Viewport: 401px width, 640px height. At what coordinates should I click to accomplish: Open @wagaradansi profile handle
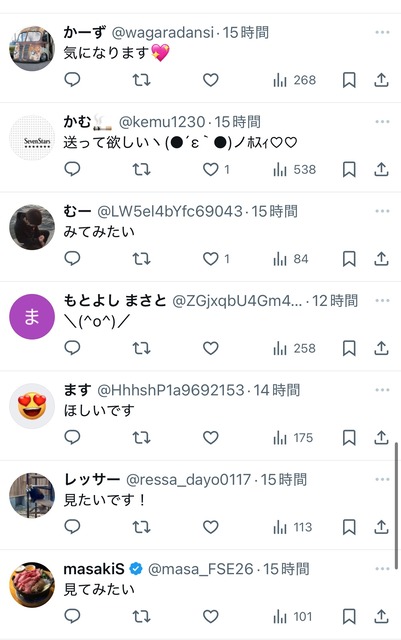pos(163,33)
